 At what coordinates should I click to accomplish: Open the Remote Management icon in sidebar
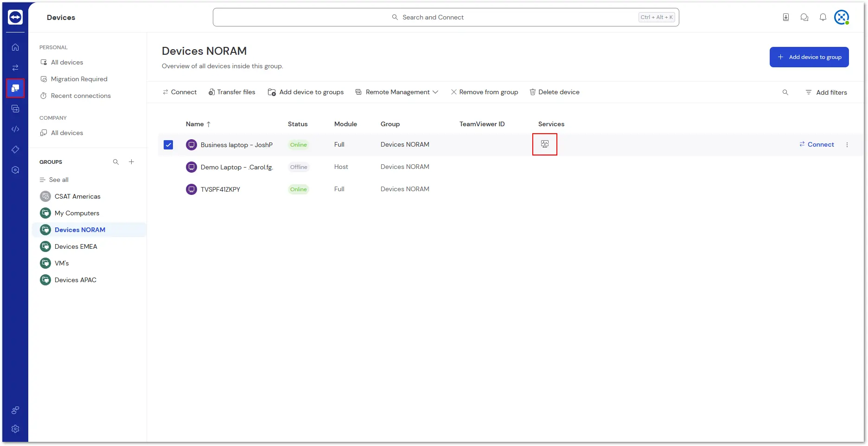pos(15,109)
